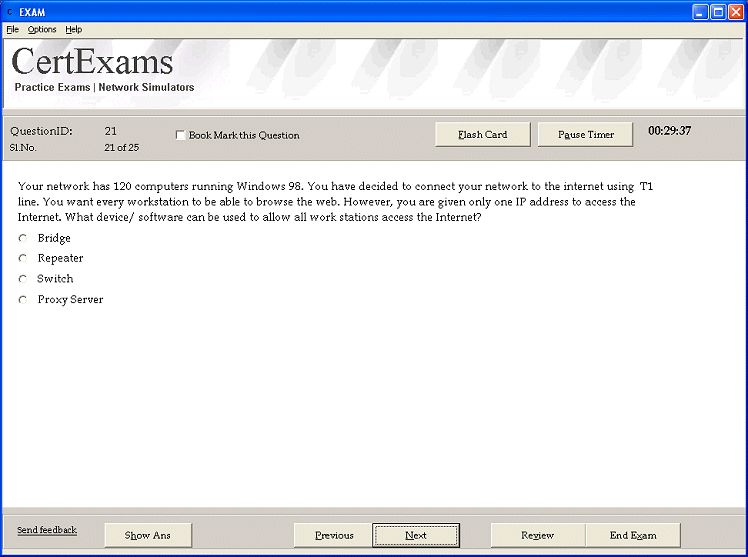Close the EXAM window
This screenshot has height=557, width=748.
pos(736,12)
